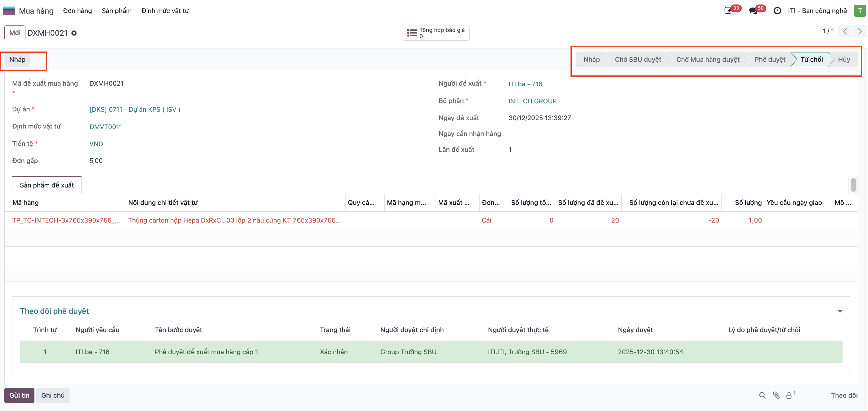Open the VND currency link
868x411 pixels.
(96, 144)
